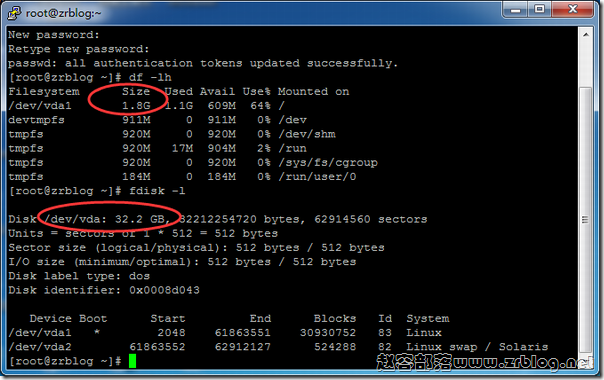Image resolution: width=604 pixels, height=380 pixels.
Task: Click the 'df -lh' command text
Action: [x=150, y=77]
